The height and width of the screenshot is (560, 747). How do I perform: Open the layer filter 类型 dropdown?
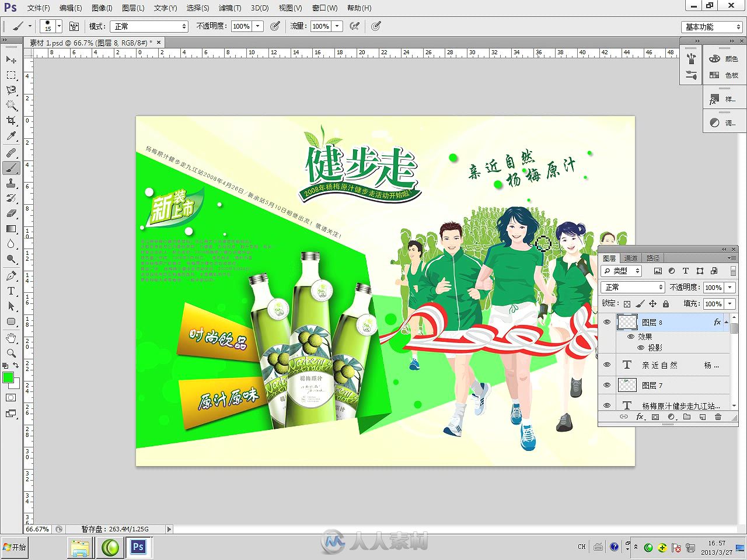[622, 271]
